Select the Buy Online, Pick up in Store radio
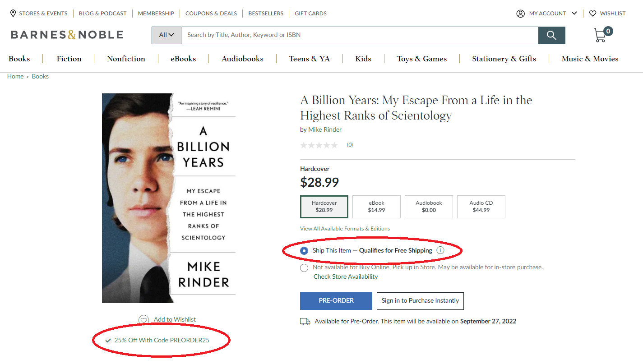Viewport: 643px width, 364px height. tap(304, 268)
